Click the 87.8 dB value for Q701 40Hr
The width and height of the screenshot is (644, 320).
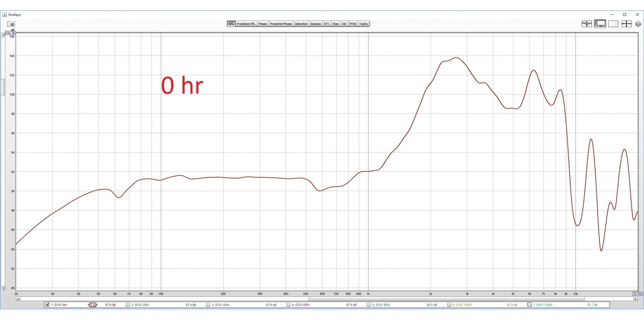point(271,305)
